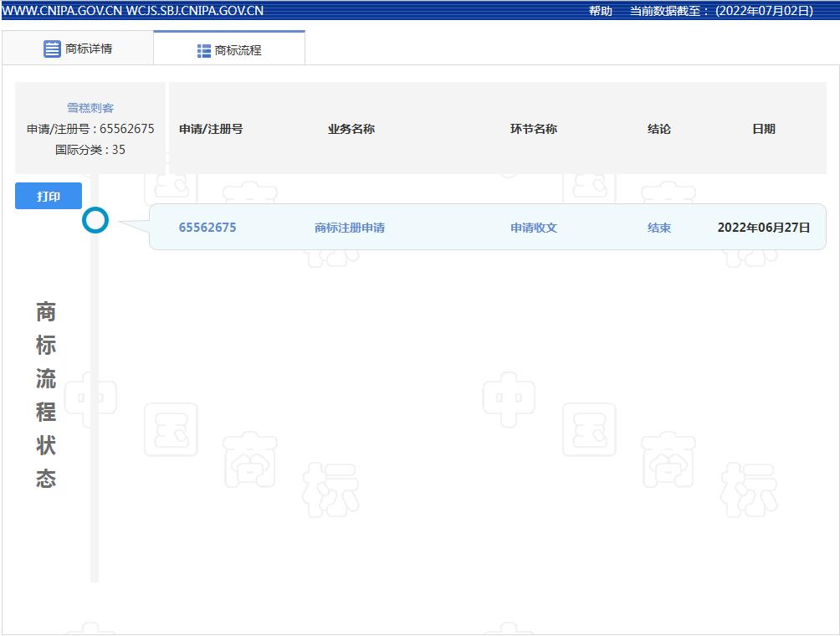This screenshot has width=840, height=636.
Task: Click the 业务名称 column header
Action: pyautogui.click(x=351, y=129)
